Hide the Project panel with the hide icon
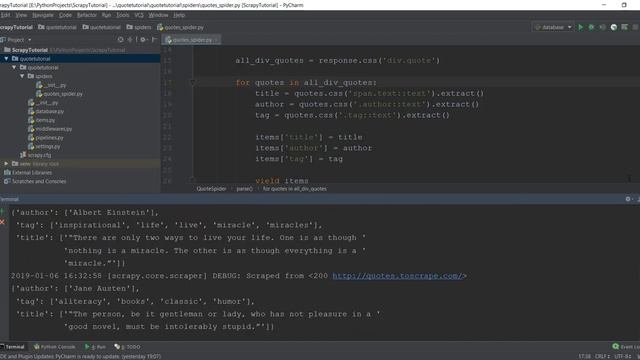 (154, 40)
